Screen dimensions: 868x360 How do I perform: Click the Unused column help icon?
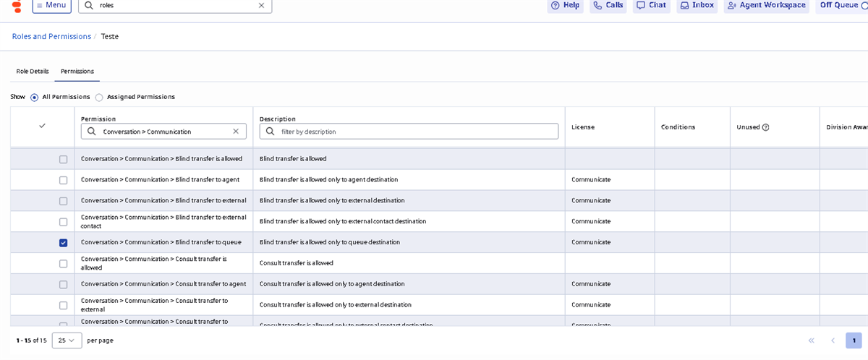pyautogui.click(x=765, y=127)
